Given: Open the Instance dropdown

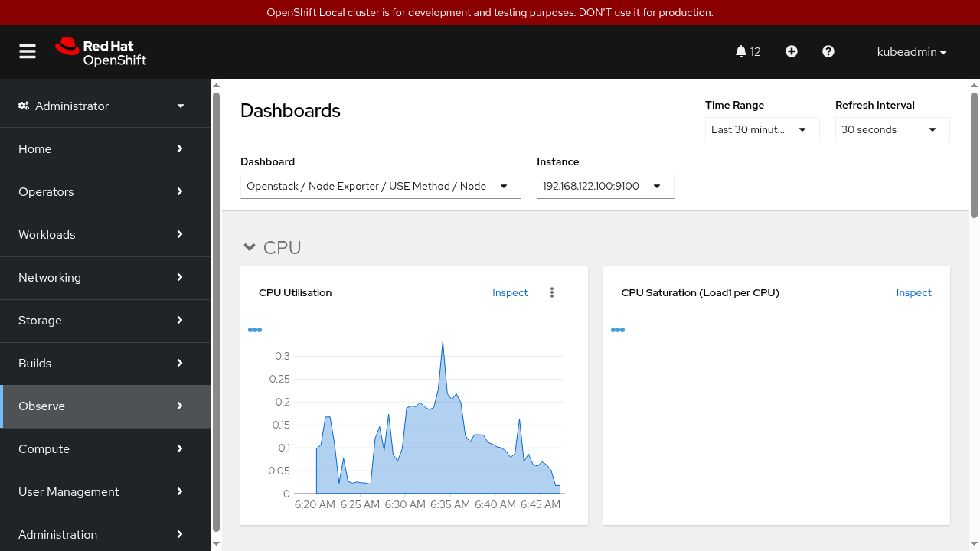Looking at the screenshot, I should click(605, 186).
